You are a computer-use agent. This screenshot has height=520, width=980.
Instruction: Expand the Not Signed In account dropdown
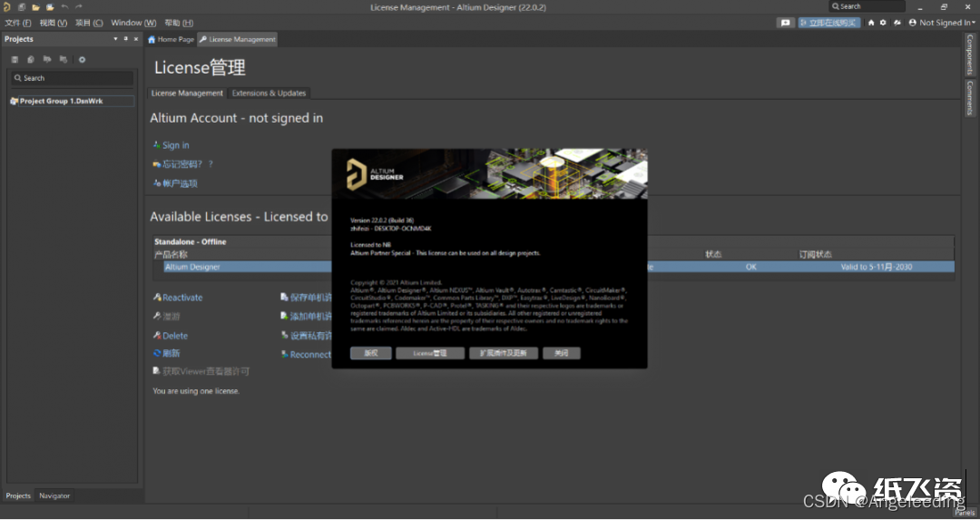pyautogui.click(x=946, y=23)
